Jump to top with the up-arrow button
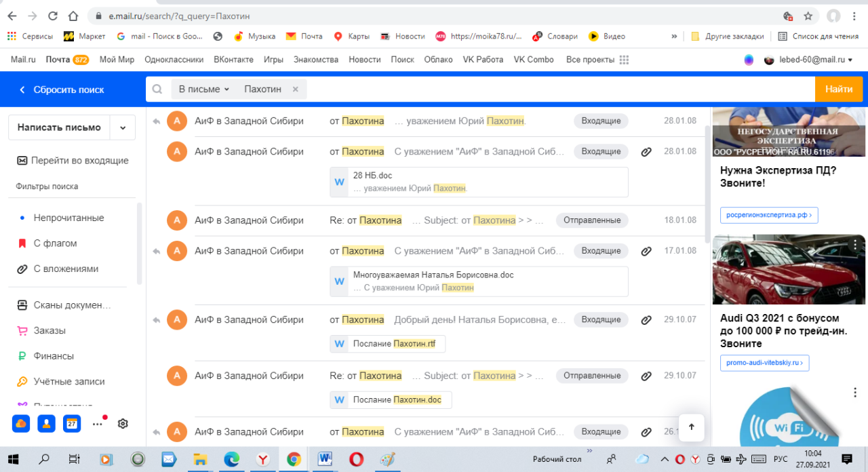This screenshot has width=868, height=472. (691, 427)
